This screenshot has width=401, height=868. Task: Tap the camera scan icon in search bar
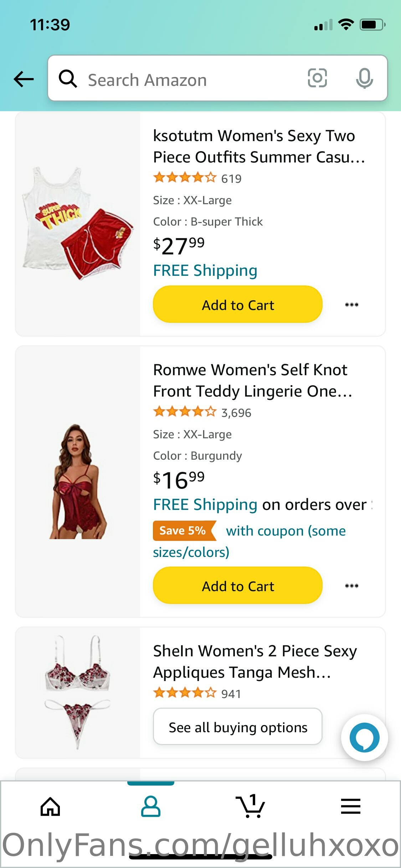tap(317, 78)
